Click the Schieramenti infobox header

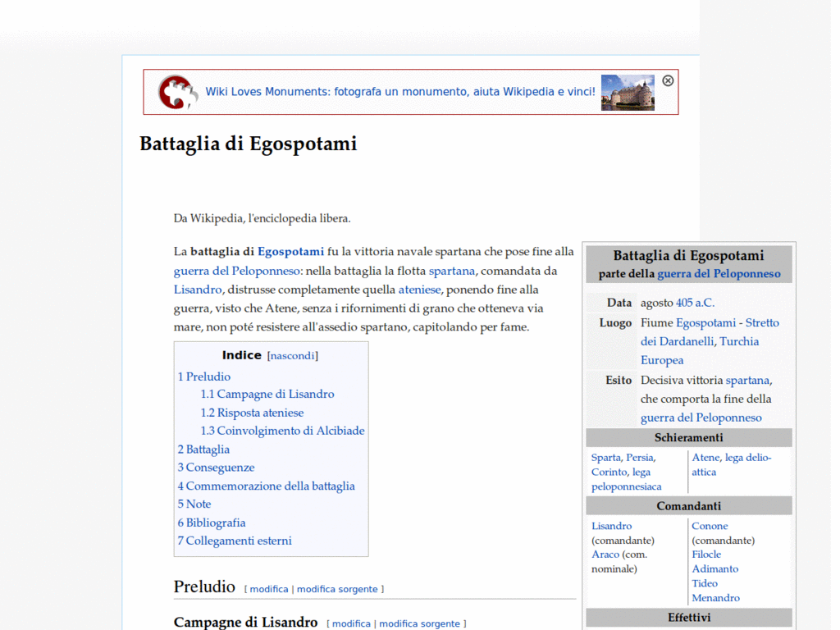(x=689, y=438)
